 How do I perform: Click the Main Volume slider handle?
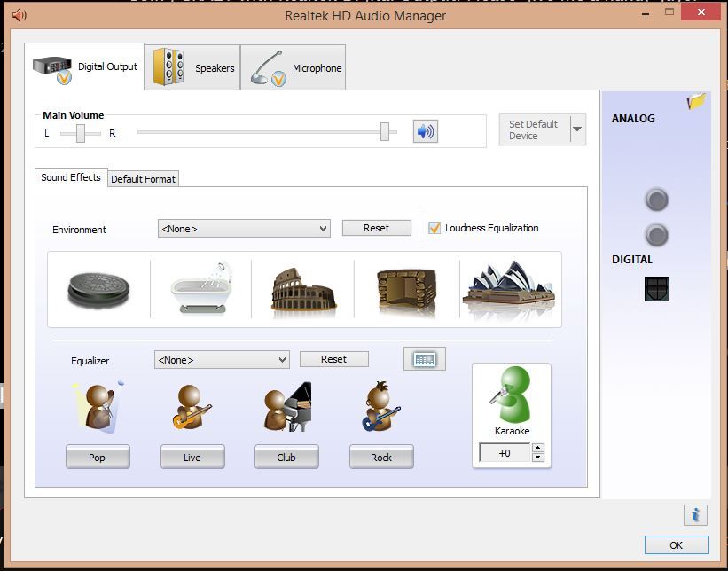[385, 131]
